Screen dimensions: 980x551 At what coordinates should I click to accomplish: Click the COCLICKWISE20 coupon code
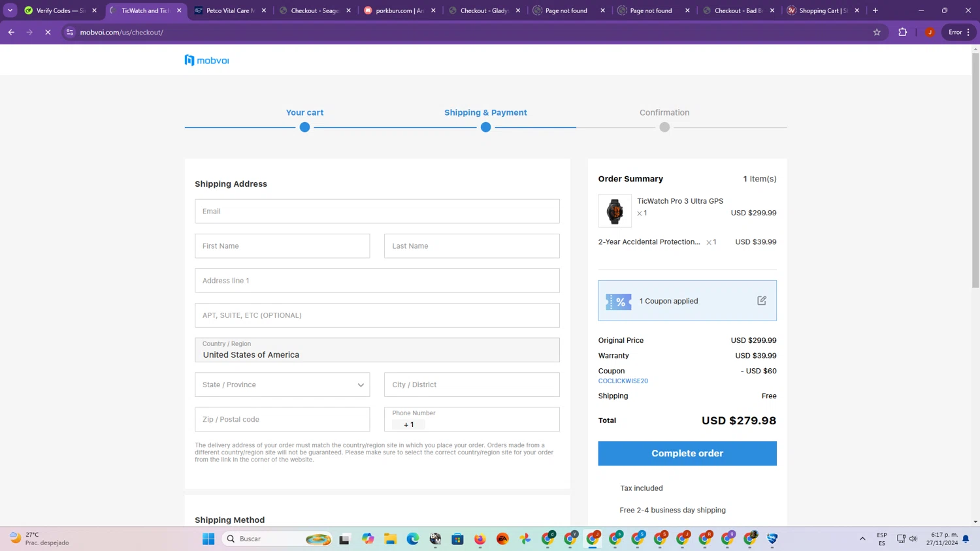pyautogui.click(x=623, y=381)
